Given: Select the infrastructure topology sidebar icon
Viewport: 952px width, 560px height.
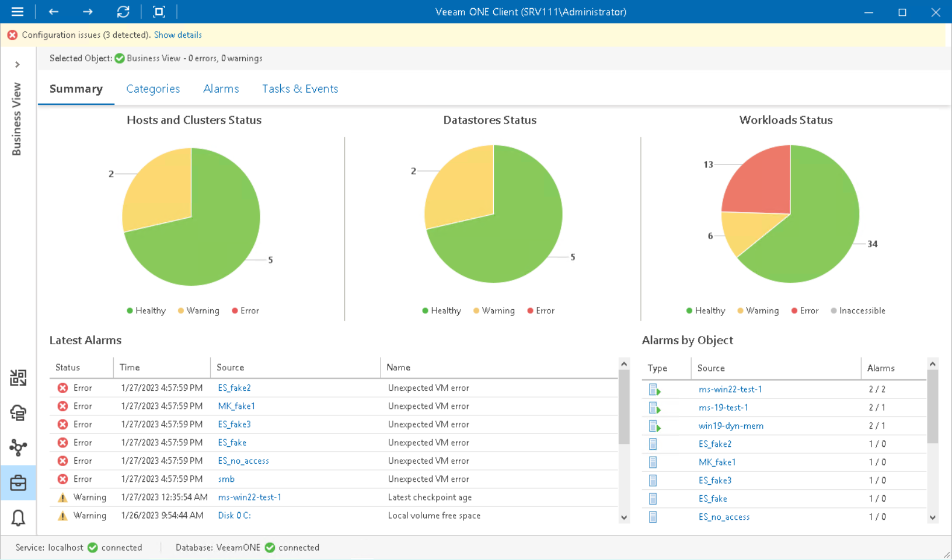Looking at the screenshot, I should point(18,448).
